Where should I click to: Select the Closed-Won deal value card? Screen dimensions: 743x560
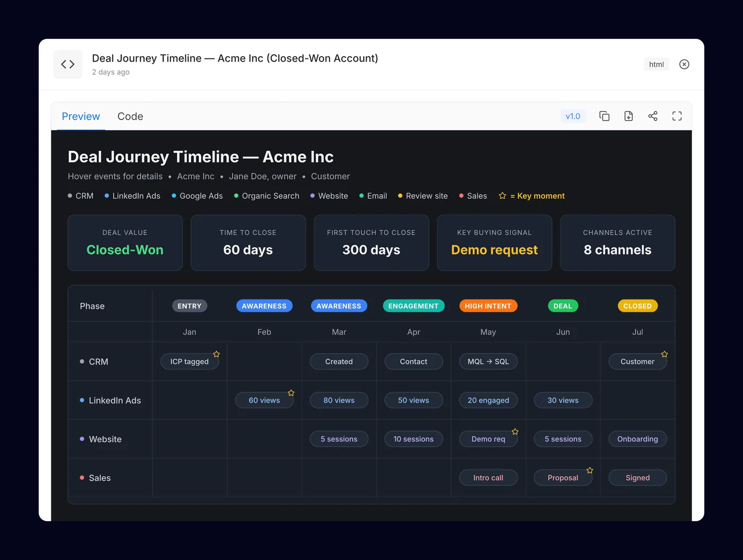point(125,243)
